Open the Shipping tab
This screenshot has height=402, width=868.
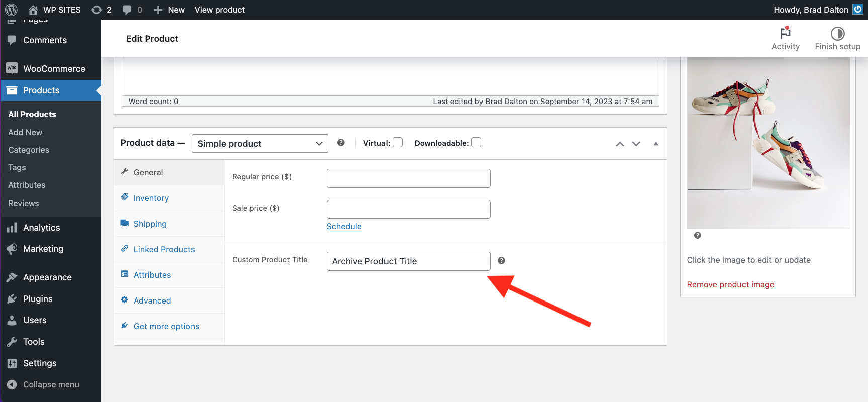click(150, 224)
